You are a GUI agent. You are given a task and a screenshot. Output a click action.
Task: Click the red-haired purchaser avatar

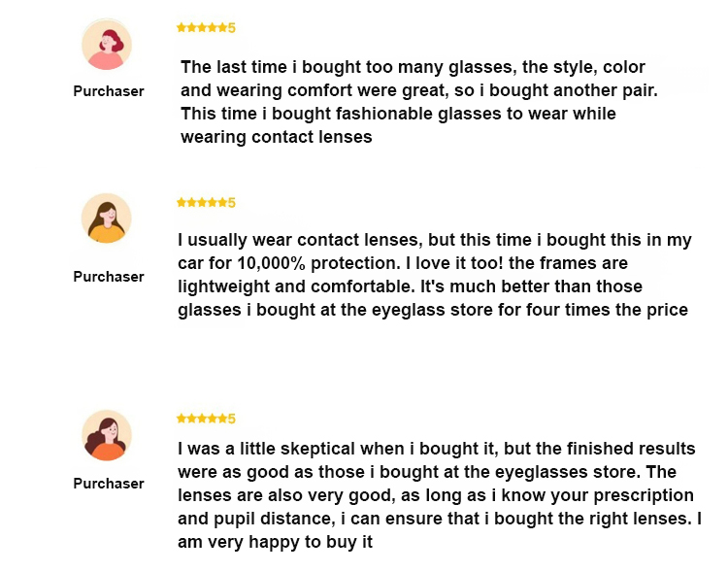click(x=107, y=45)
